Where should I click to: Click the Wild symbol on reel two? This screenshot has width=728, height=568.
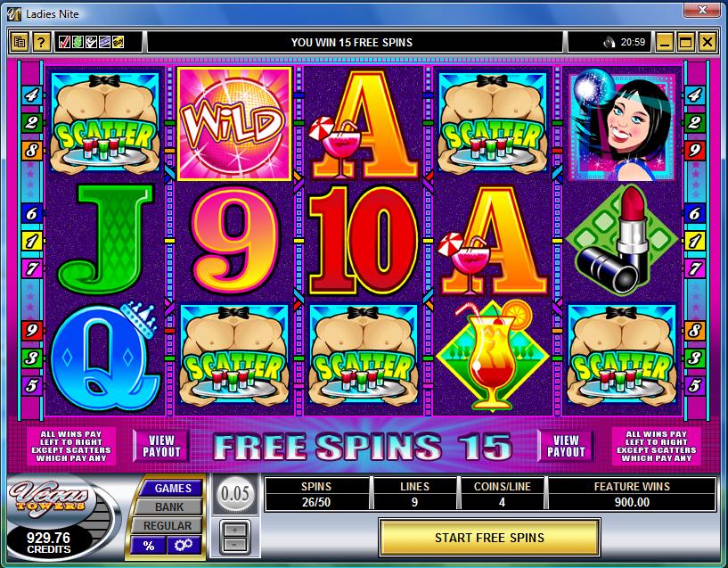(x=234, y=123)
